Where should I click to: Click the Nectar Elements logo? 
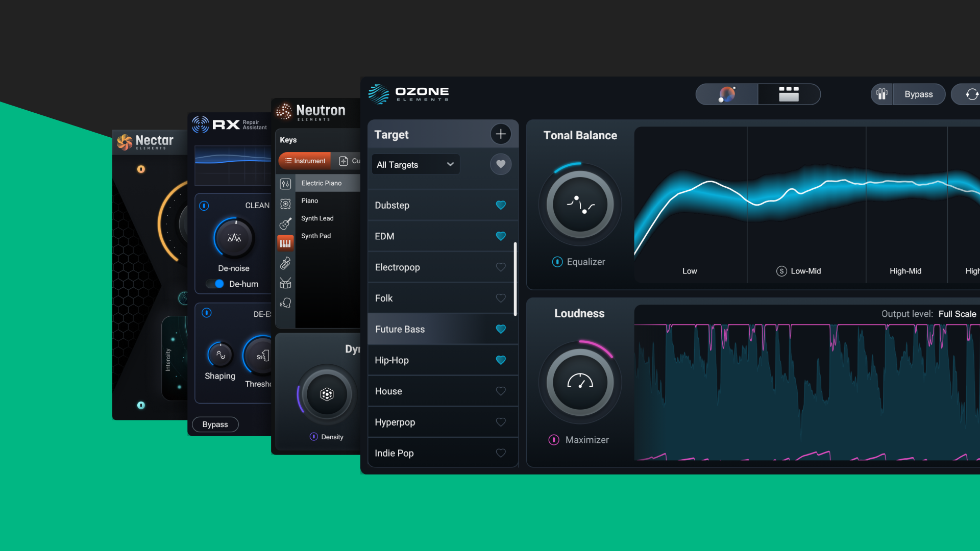point(145,142)
